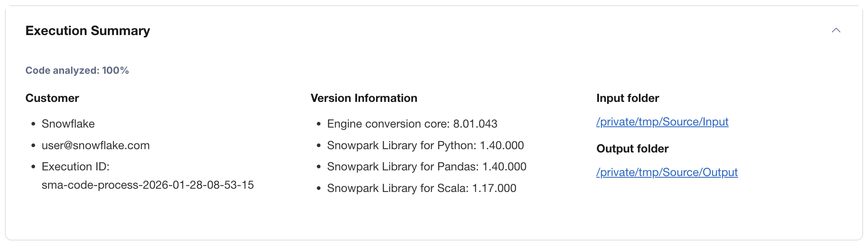Click the Input folder heading

[x=627, y=98]
